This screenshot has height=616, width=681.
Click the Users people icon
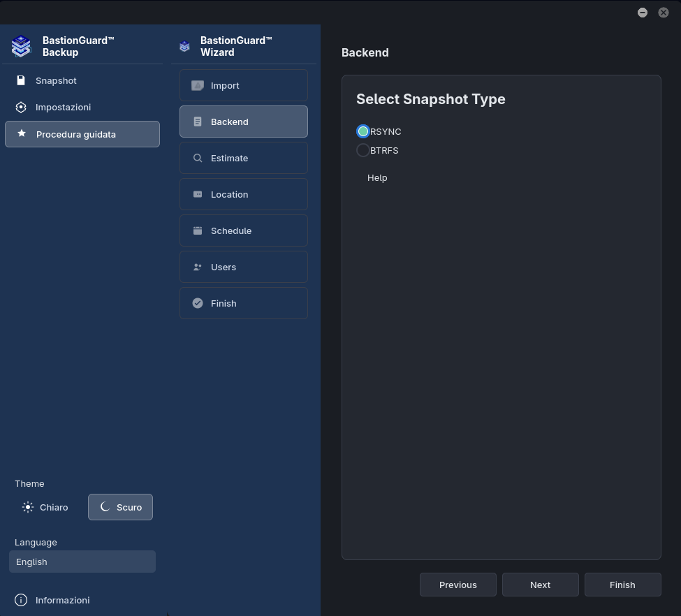point(198,267)
